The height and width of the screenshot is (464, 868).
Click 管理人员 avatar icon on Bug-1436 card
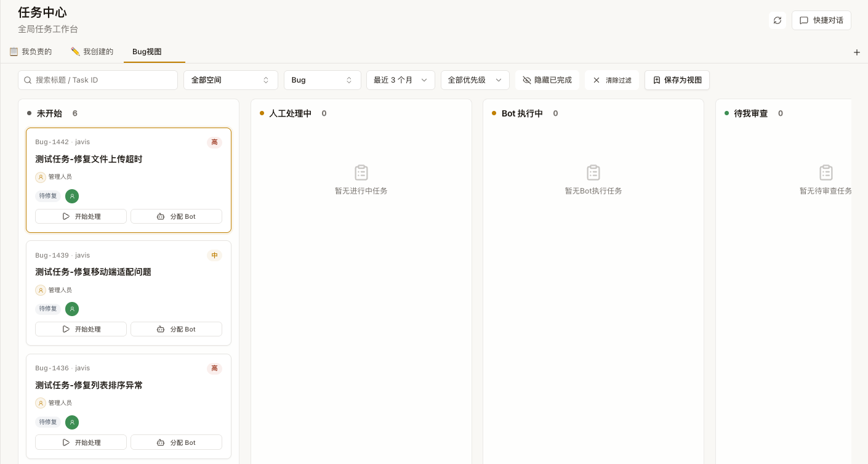[41, 403]
